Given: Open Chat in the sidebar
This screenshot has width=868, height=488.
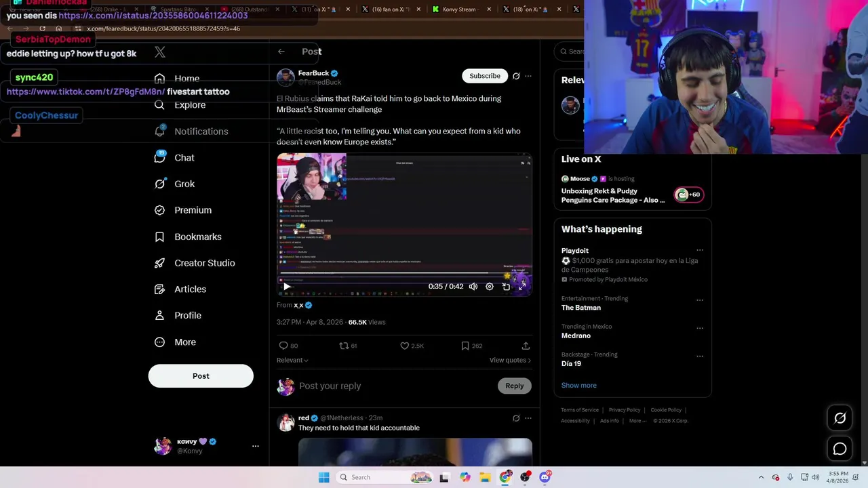Looking at the screenshot, I should 174,157.
